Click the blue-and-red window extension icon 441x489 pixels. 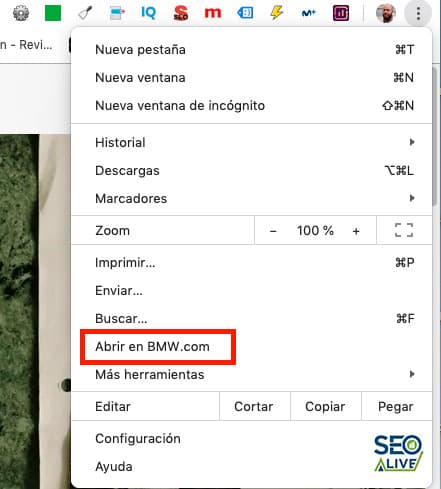tap(117, 13)
